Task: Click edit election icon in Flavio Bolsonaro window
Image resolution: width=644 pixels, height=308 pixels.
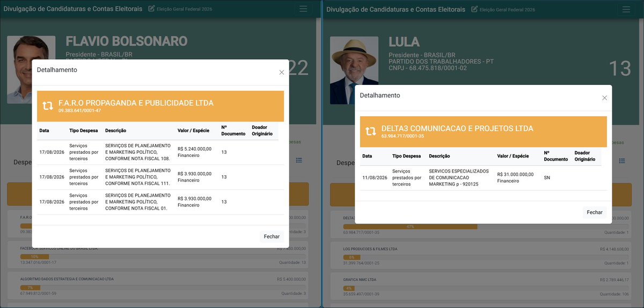Action: click(151, 9)
